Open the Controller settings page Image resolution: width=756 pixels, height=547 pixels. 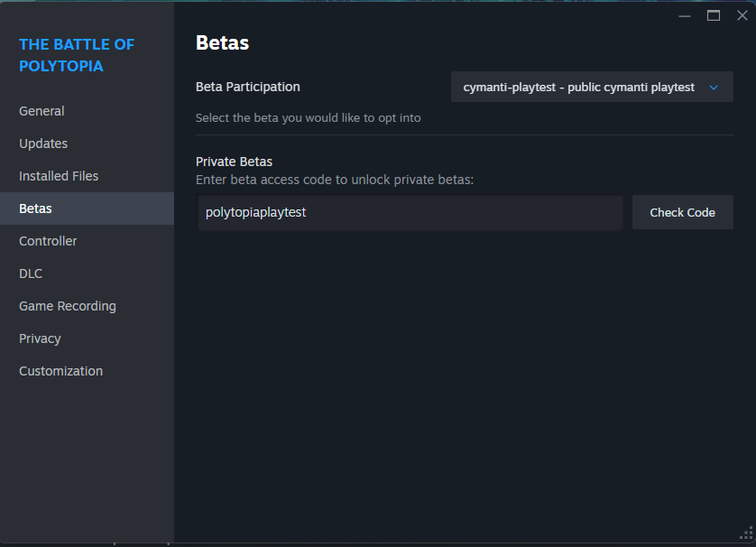point(48,241)
